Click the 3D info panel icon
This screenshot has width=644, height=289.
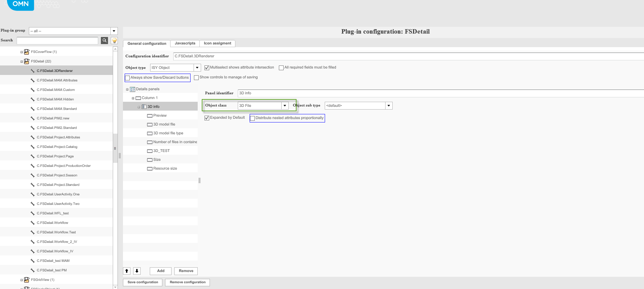pyautogui.click(x=144, y=107)
